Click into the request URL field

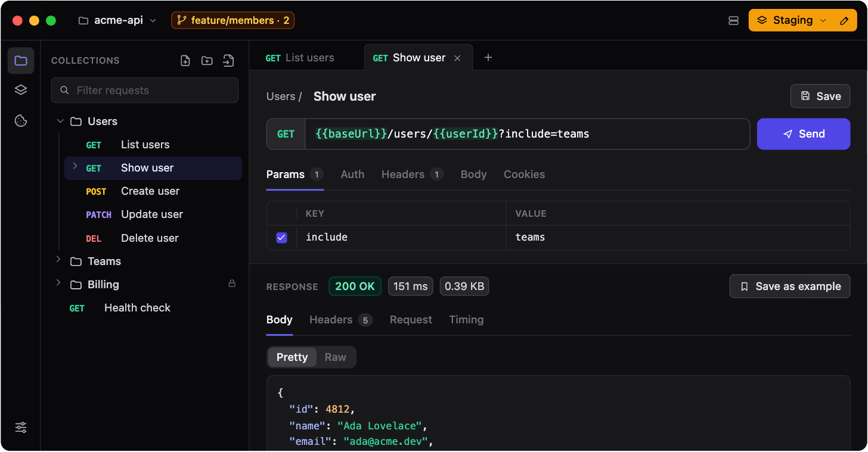(527, 134)
